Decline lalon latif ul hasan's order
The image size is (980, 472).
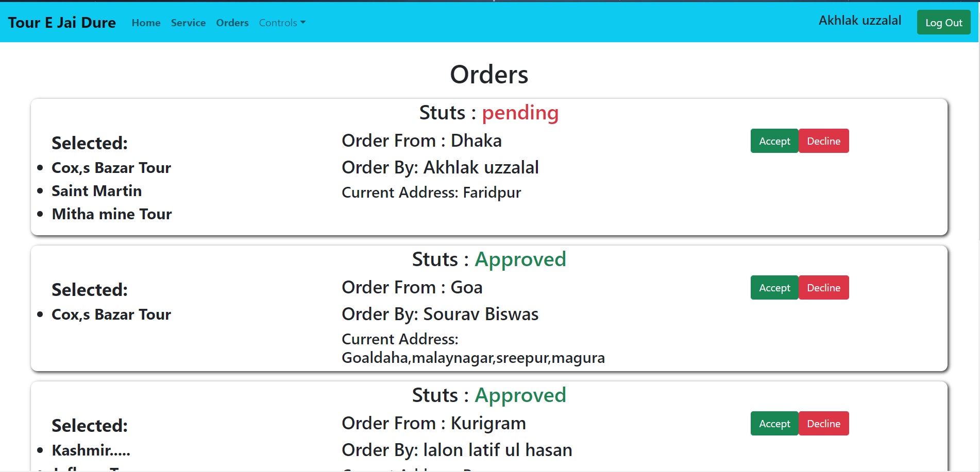pyautogui.click(x=823, y=424)
